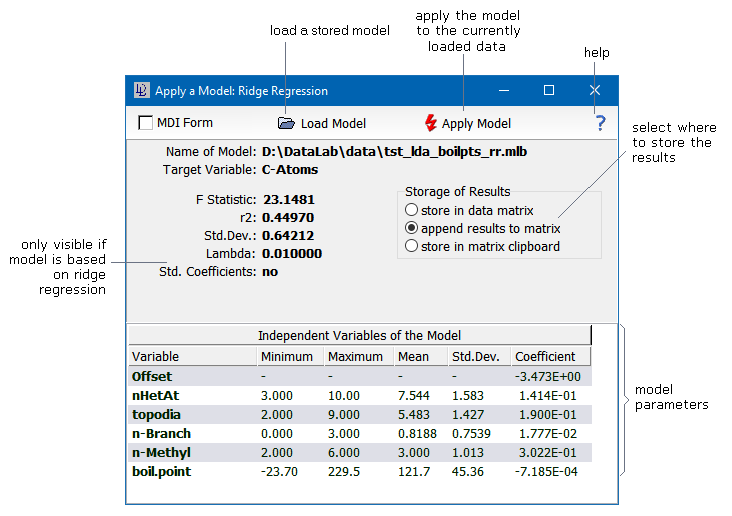The image size is (732, 516).
Task: Click the Load Model button label
Action: (333, 124)
